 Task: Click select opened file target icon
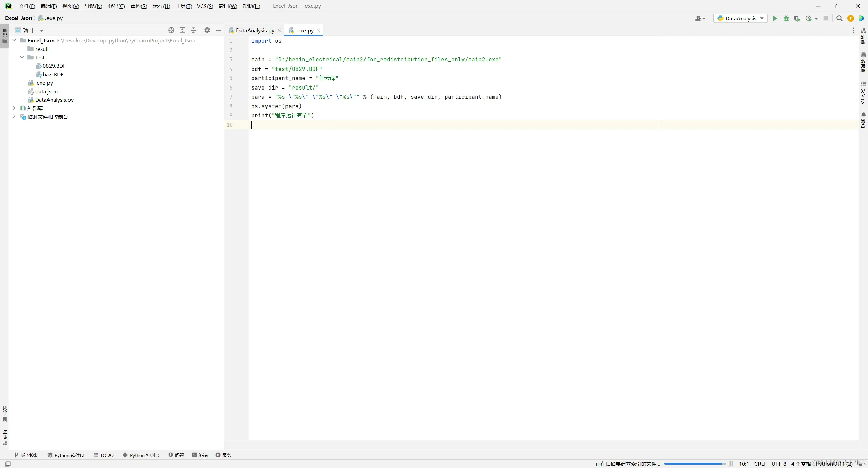(x=171, y=30)
